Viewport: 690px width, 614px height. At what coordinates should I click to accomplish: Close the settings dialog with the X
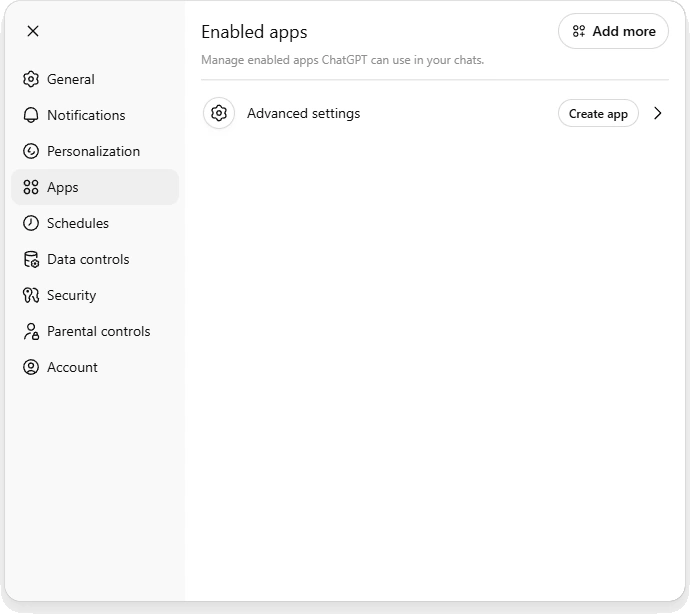pos(33,31)
